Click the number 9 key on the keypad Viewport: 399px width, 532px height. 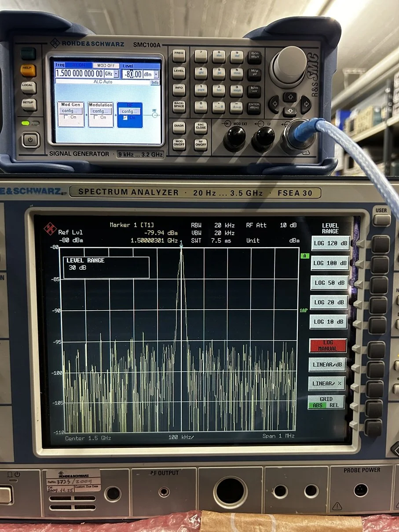point(237,56)
